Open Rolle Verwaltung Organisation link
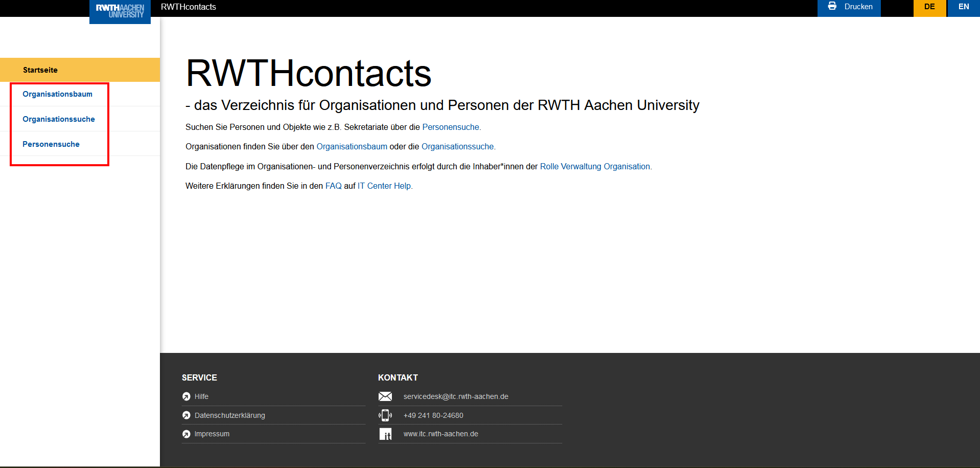This screenshot has width=980, height=468. point(596,167)
